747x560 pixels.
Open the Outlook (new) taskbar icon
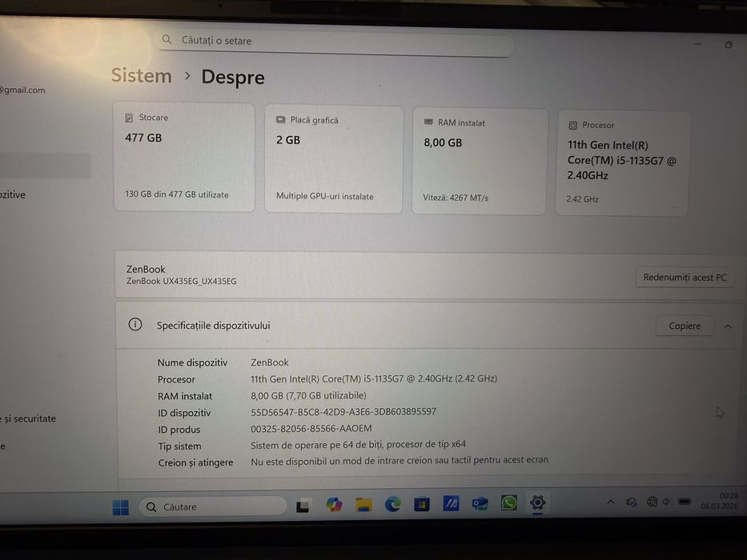480,503
